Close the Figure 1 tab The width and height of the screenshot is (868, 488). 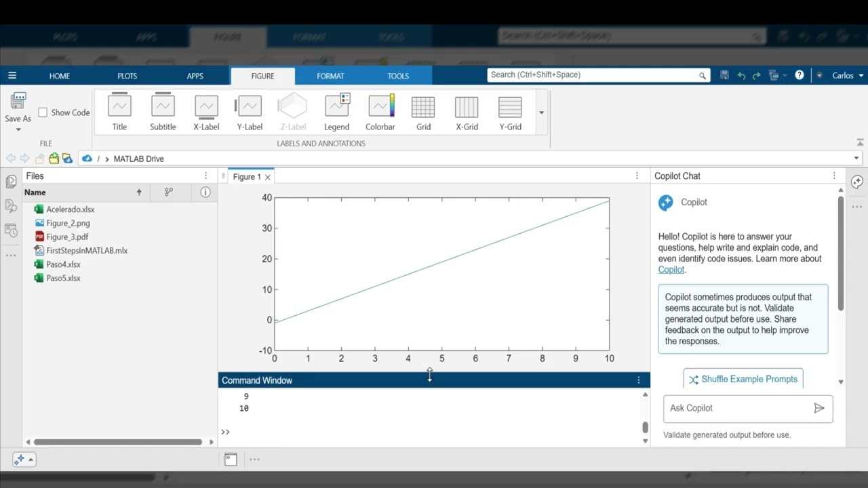(267, 177)
